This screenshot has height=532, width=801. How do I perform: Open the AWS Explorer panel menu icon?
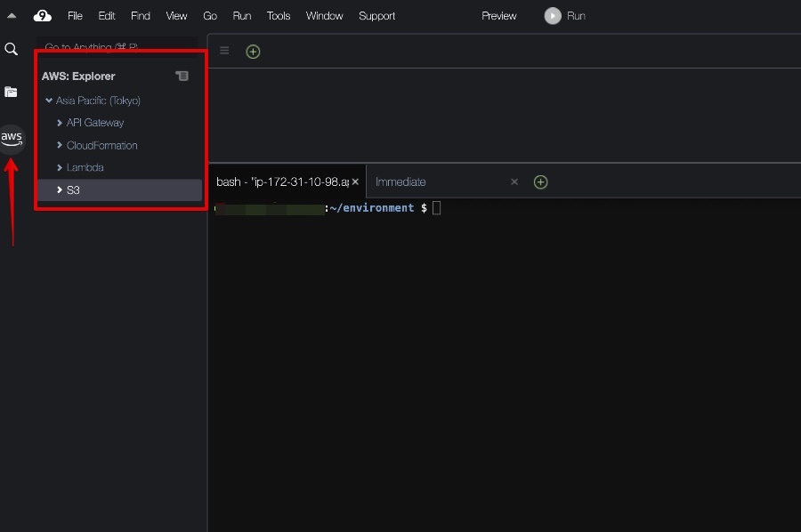pos(182,77)
